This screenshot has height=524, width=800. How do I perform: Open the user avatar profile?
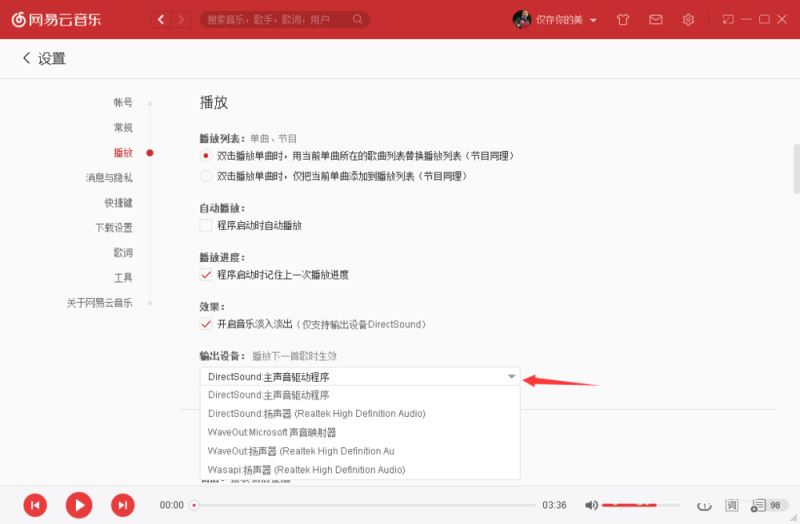tap(521, 19)
